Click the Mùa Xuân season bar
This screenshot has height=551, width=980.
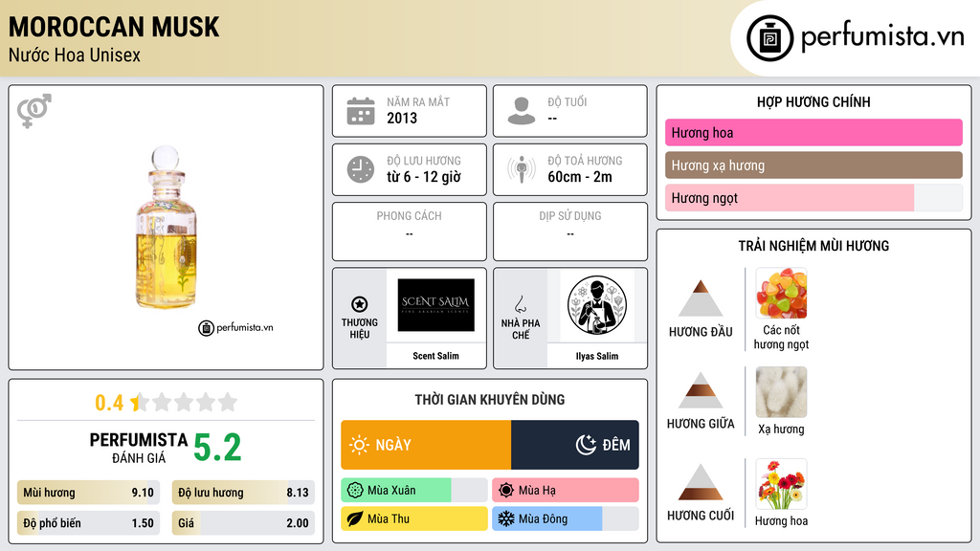click(x=414, y=491)
